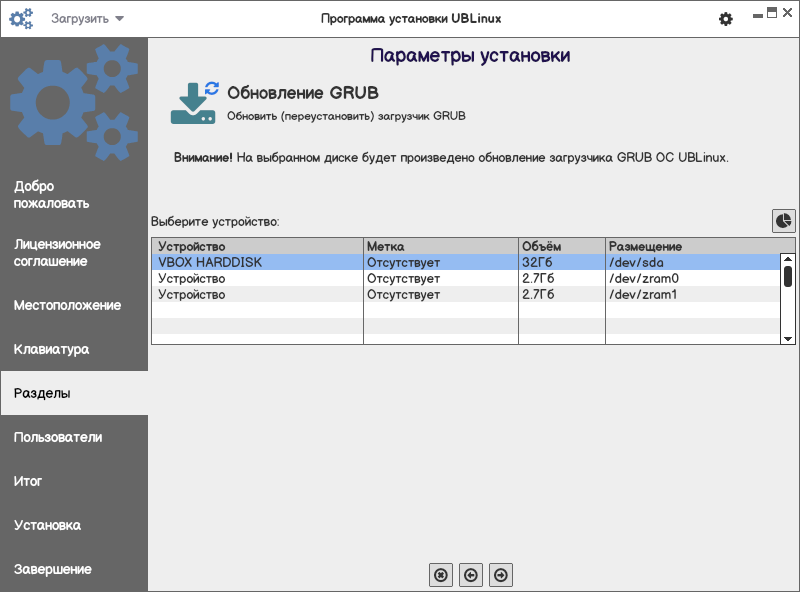800x592 pixels.
Task: Open the Загрузить dropdown menu
Action: 87,19
